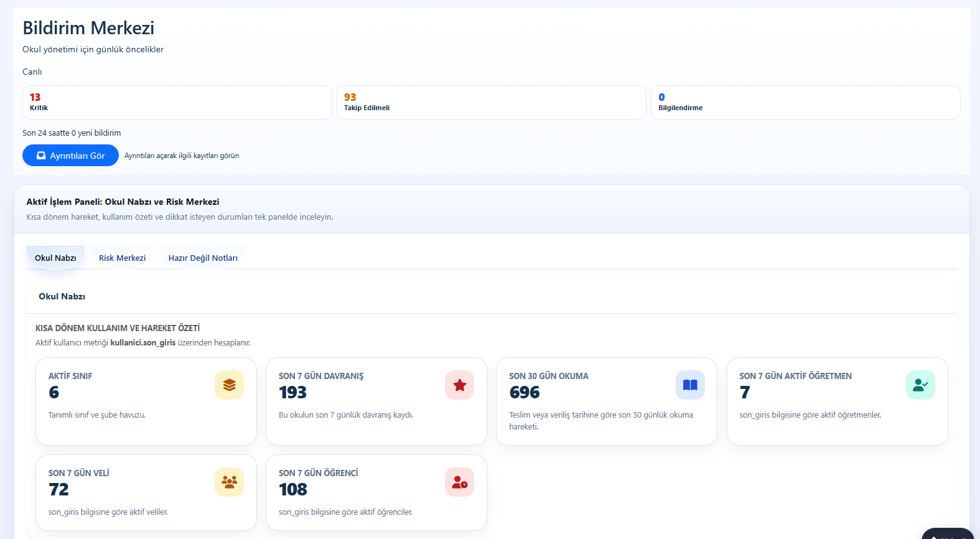Click the description starting 'Teslim veya veriliş tarihine'
Screen dimensions: 980x539
pyautogui.click(x=601, y=421)
